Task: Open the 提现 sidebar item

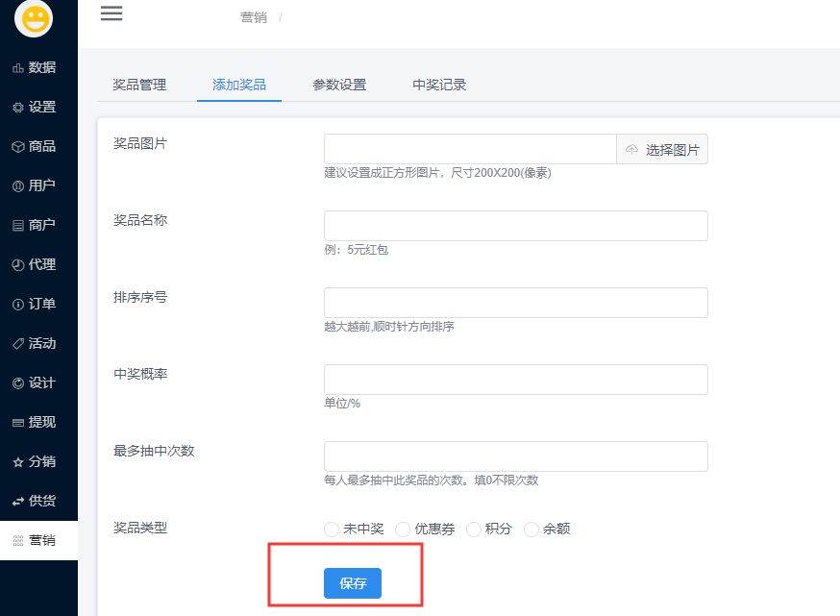Action: 38,422
